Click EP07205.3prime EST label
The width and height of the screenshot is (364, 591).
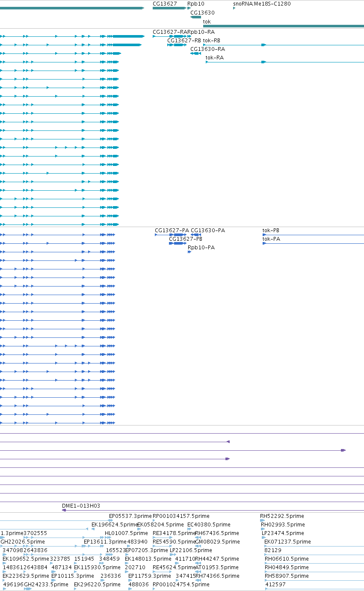click(146, 550)
